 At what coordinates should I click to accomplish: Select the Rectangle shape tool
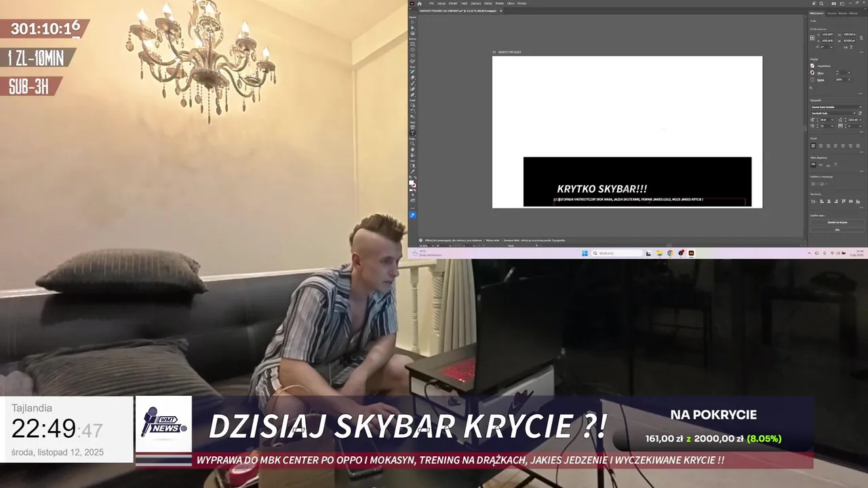pyautogui.click(x=412, y=44)
